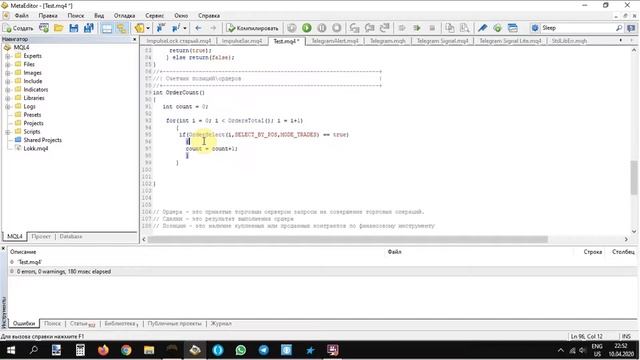Switch to the TelegramAlert.mq4 tab

click(x=335, y=41)
